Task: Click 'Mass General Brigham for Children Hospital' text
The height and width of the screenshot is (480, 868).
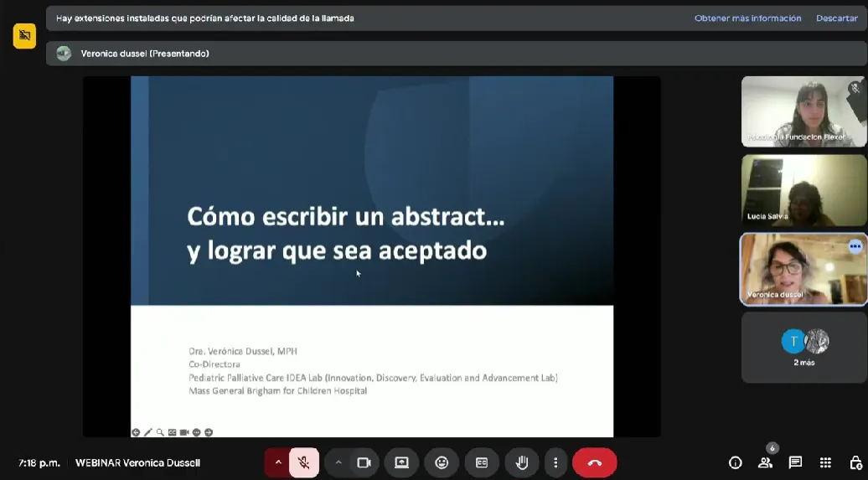Action: coord(278,391)
